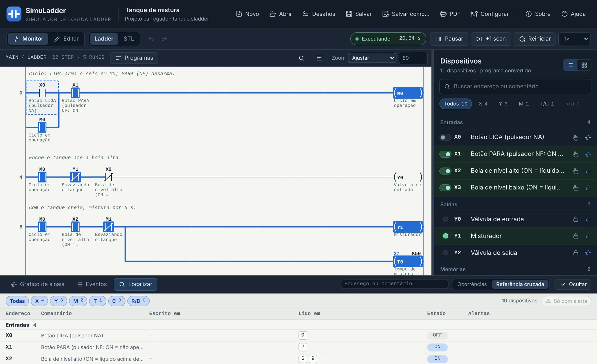This screenshot has height=364, width=597.
Task: Open the Zoom Ajustar dropdown
Action: coord(372,58)
